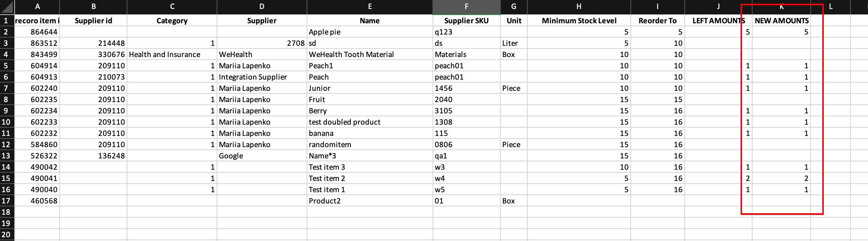Select the row 20 header
Screen dimensions: 868x241
(x=6, y=235)
